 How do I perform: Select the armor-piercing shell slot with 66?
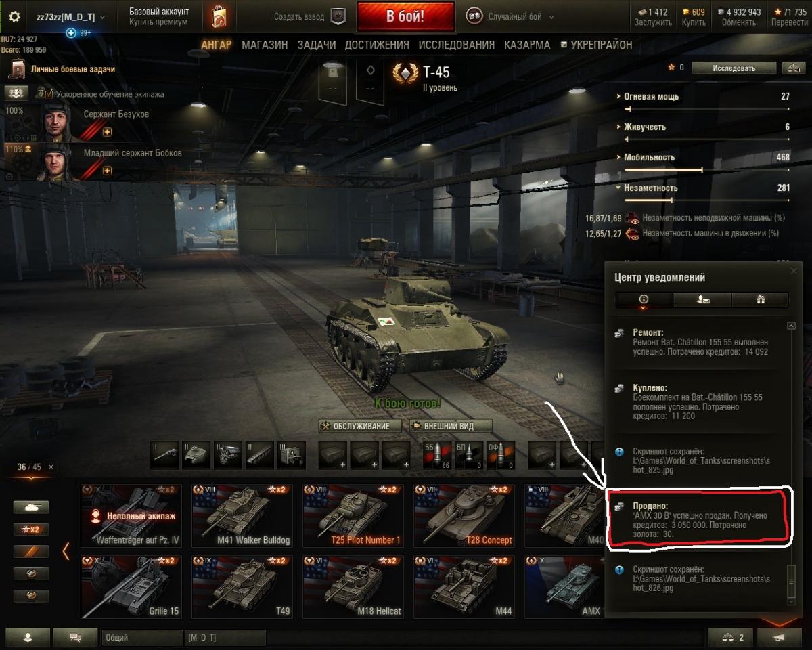(x=436, y=455)
